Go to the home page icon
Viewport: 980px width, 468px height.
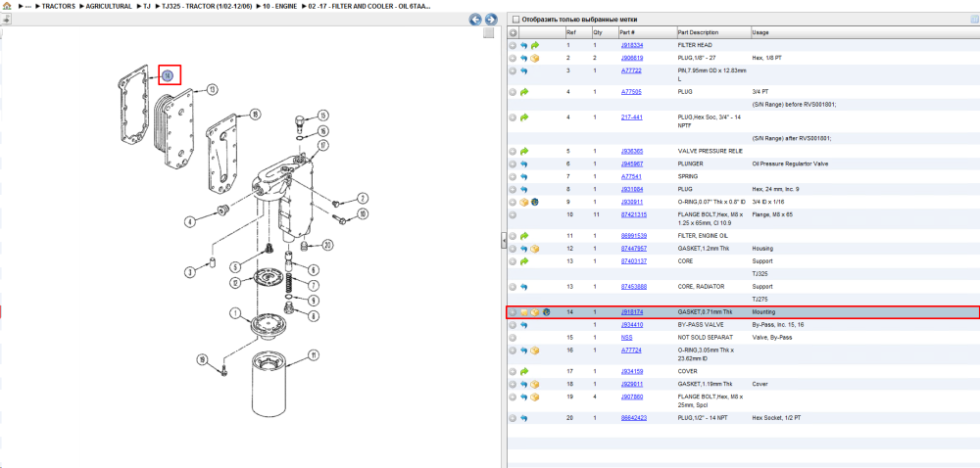tap(7, 6)
